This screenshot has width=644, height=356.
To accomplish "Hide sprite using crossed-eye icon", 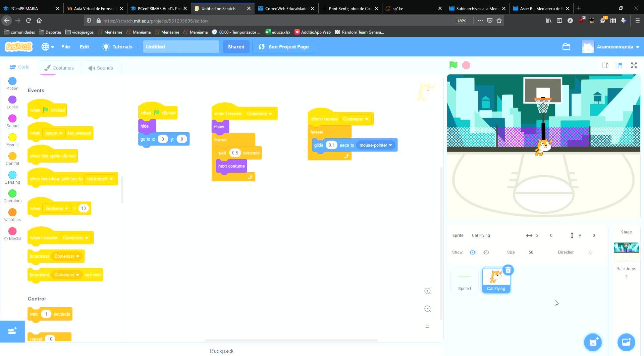I will 486,252.
